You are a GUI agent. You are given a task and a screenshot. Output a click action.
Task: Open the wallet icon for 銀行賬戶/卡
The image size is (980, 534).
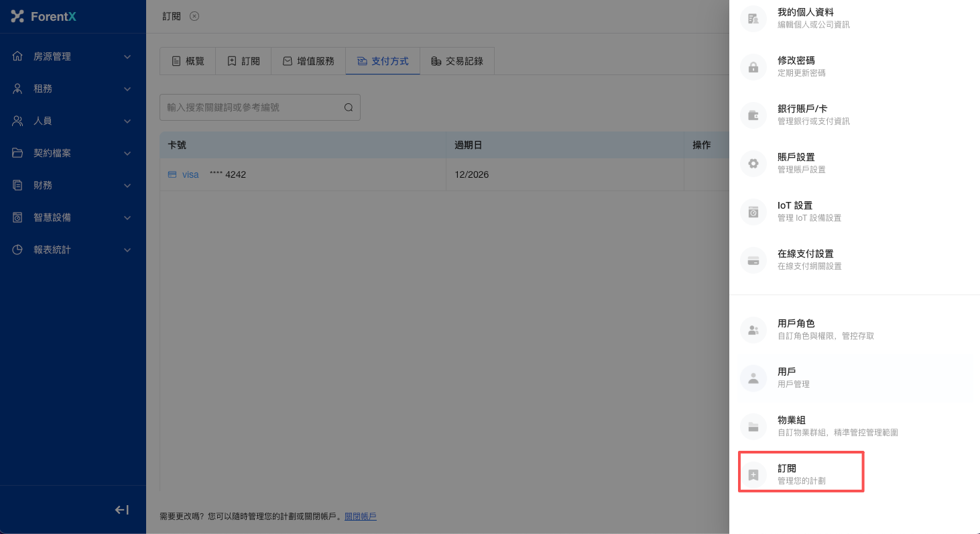coord(753,115)
